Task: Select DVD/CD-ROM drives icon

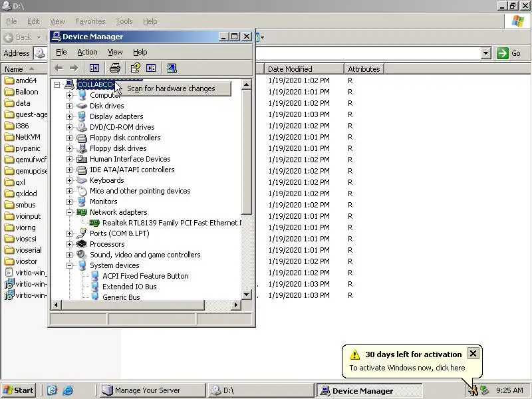Action: 82,127
